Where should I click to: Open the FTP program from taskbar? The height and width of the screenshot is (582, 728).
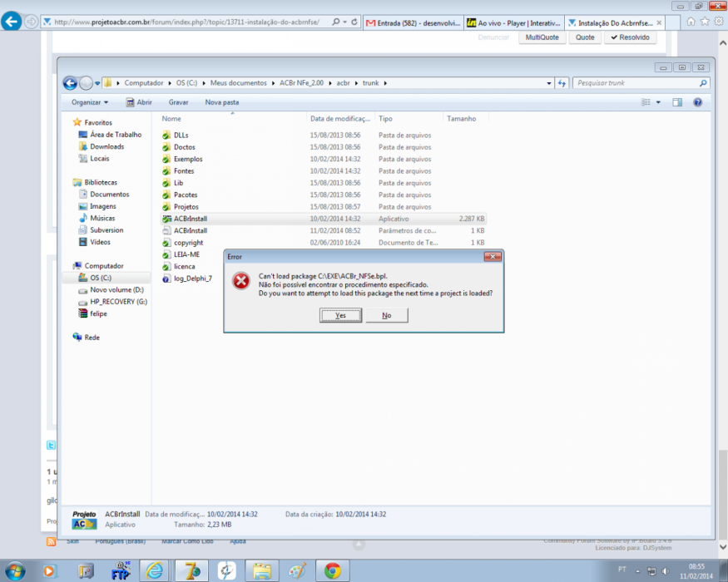(121, 571)
